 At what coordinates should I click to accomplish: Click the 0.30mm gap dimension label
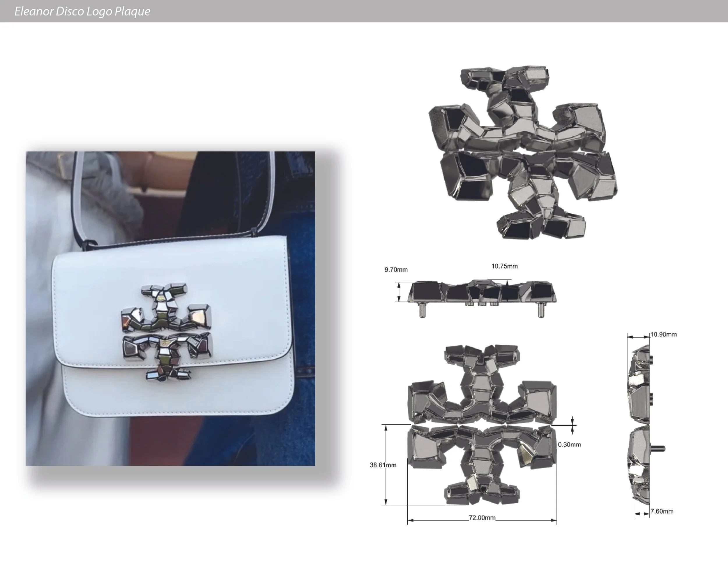click(569, 445)
